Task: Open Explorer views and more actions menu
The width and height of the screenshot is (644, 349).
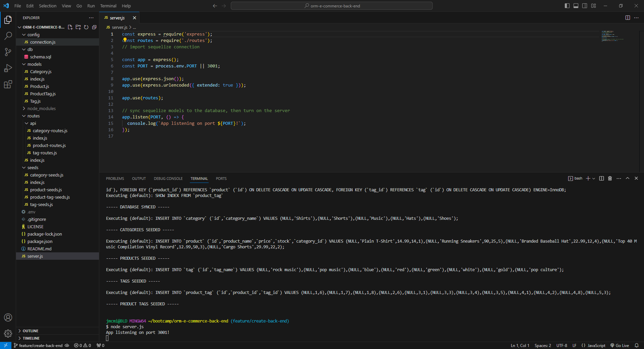Action: click(91, 18)
